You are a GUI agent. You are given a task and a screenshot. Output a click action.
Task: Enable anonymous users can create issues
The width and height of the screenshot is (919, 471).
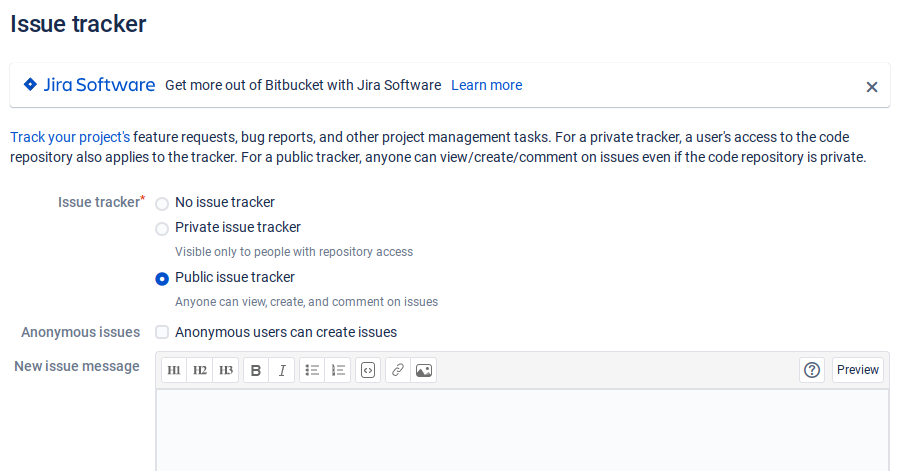[162, 332]
